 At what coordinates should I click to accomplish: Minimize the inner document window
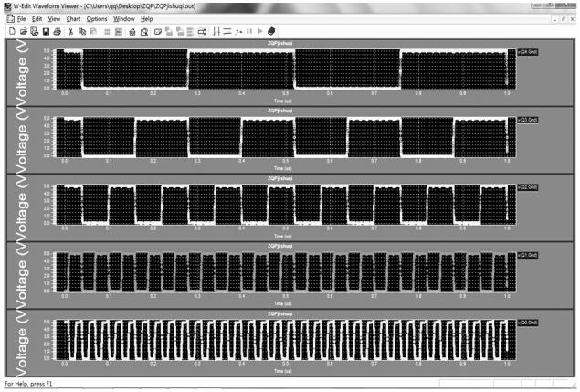(554, 19)
